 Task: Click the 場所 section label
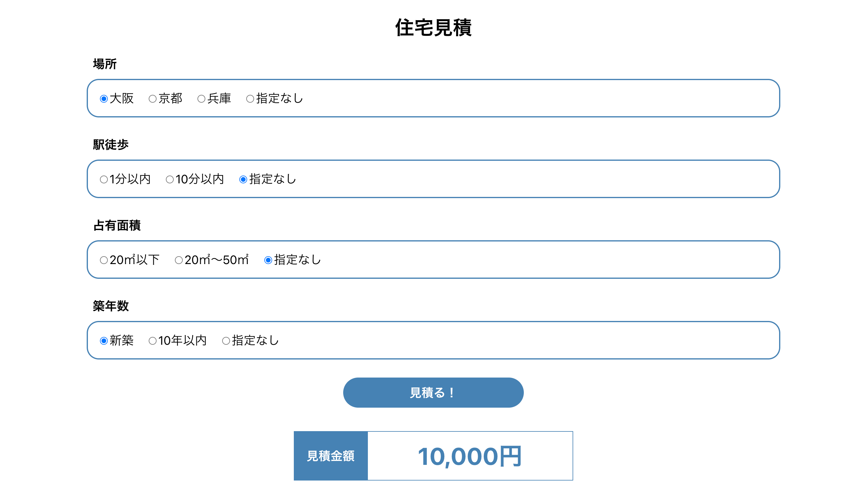(x=105, y=64)
